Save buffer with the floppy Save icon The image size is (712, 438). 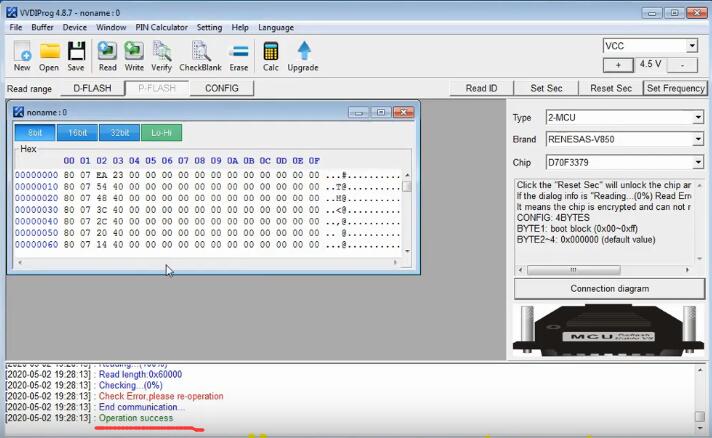76,56
